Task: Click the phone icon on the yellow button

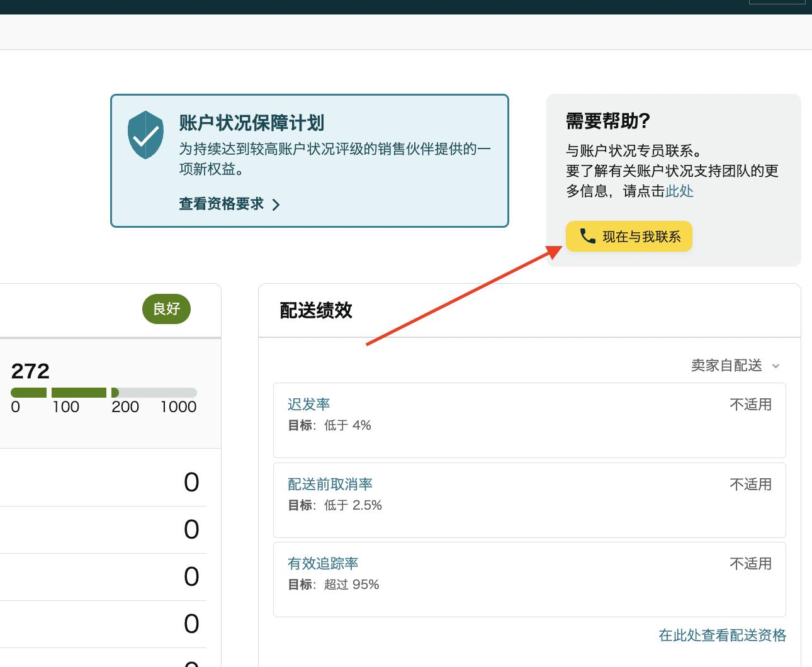Action: [x=587, y=236]
